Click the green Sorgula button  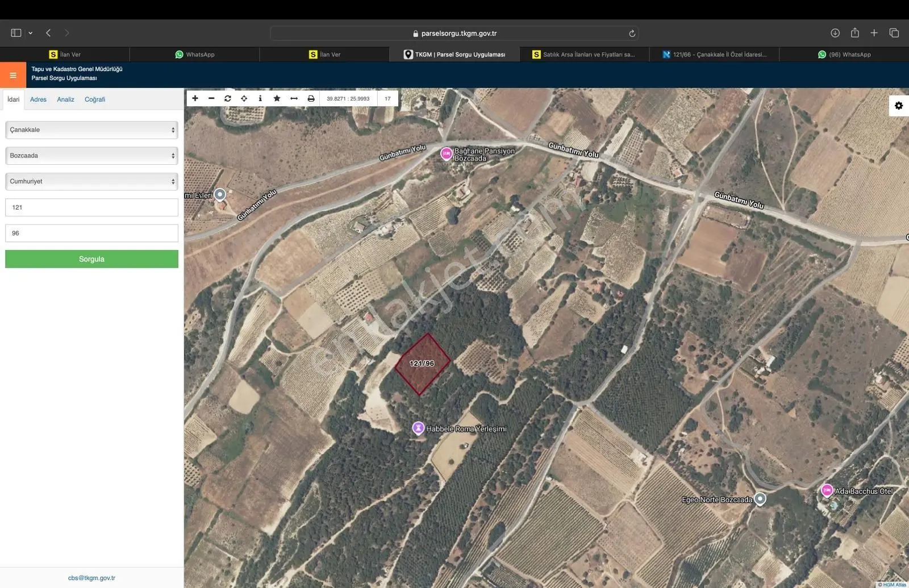point(91,259)
